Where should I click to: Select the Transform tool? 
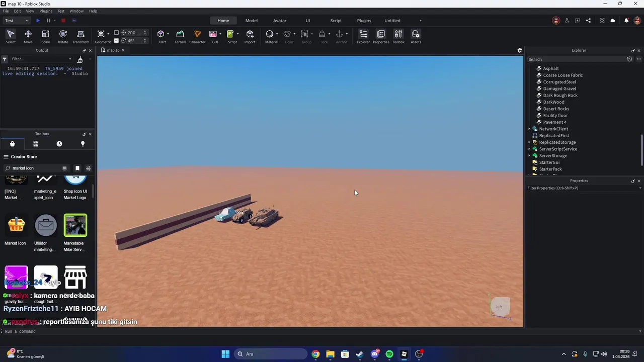tap(80, 36)
